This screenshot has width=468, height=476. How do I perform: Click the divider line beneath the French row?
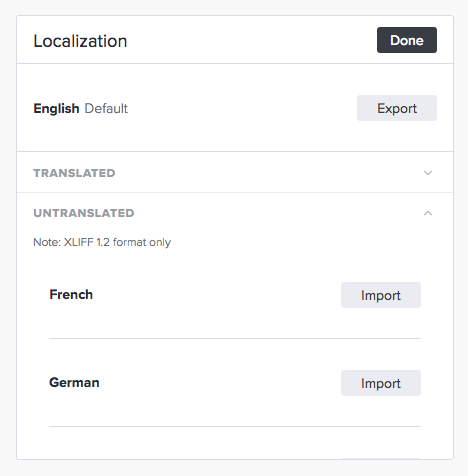coord(235,338)
